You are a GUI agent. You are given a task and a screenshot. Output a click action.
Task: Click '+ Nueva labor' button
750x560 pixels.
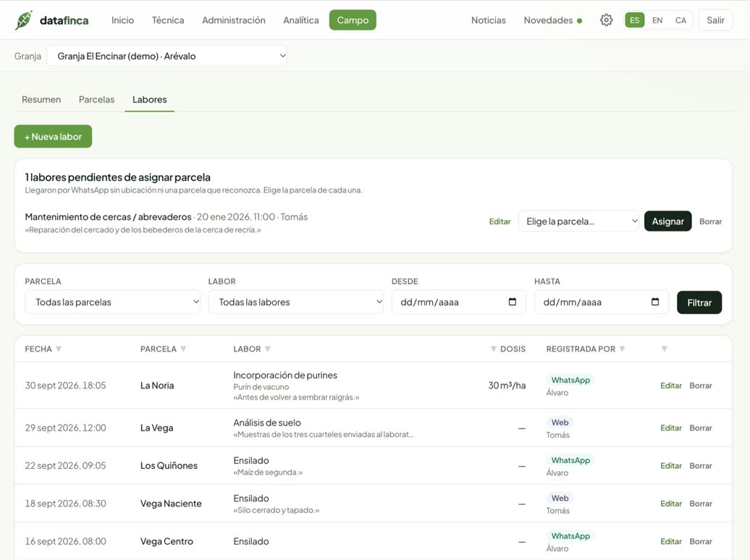click(53, 136)
